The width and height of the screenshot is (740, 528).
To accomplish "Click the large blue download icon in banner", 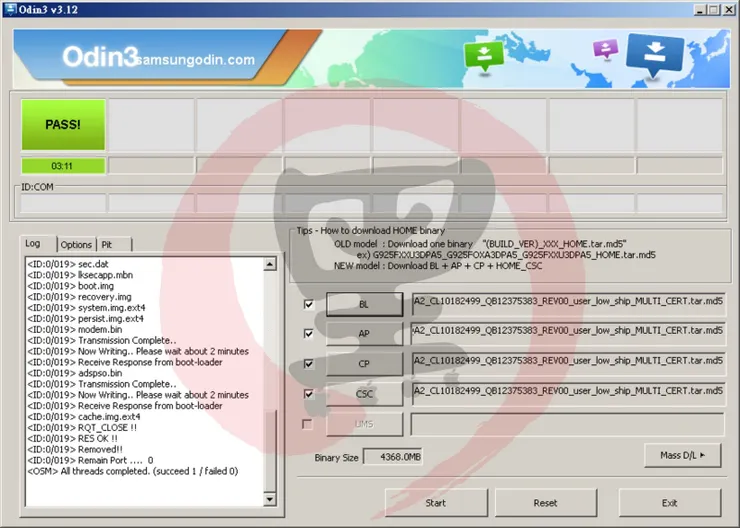I will tap(655, 54).
